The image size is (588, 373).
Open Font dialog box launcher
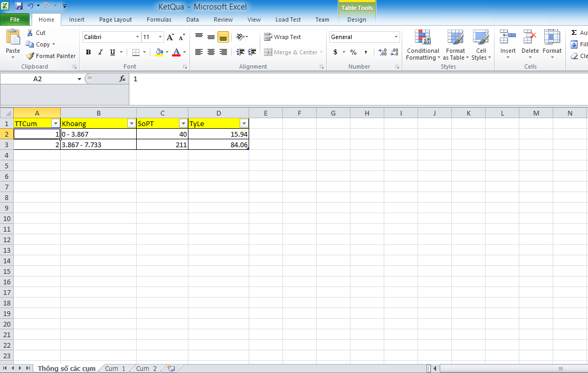pyautogui.click(x=185, y=66)
